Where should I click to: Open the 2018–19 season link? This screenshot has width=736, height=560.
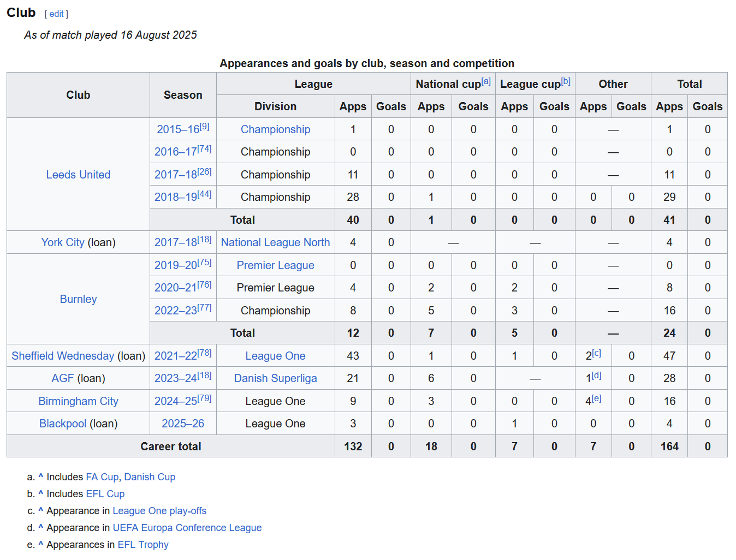175,197
